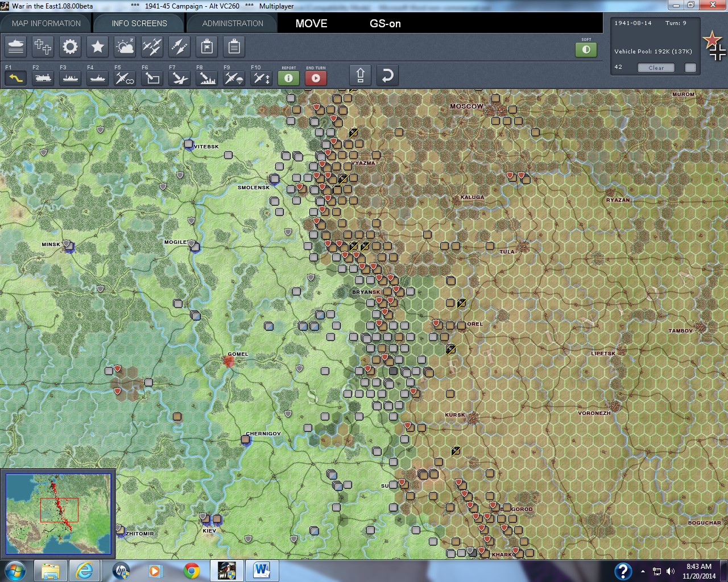The image size is (728, 582).
Task: Select F3 naval transport ship mode
Action: click(x=71, y=78)
